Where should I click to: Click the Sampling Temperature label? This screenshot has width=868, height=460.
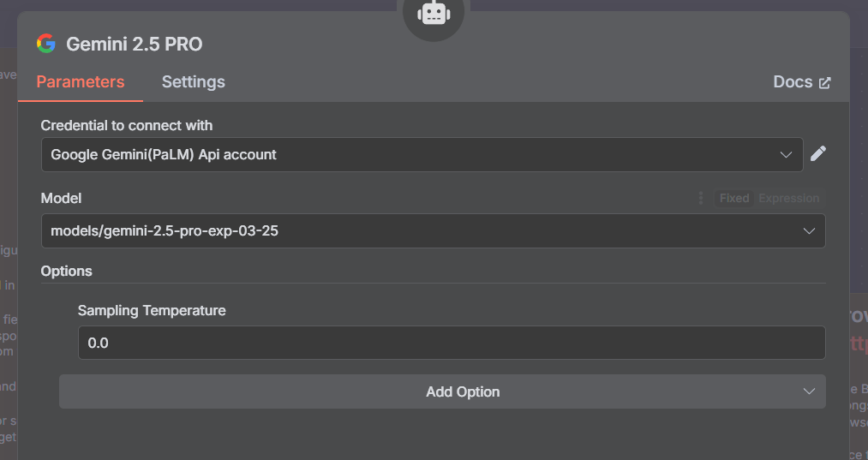pos(152,310)
